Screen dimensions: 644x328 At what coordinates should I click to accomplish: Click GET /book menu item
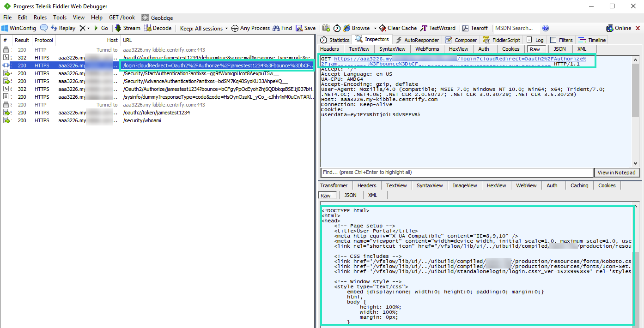122,18
